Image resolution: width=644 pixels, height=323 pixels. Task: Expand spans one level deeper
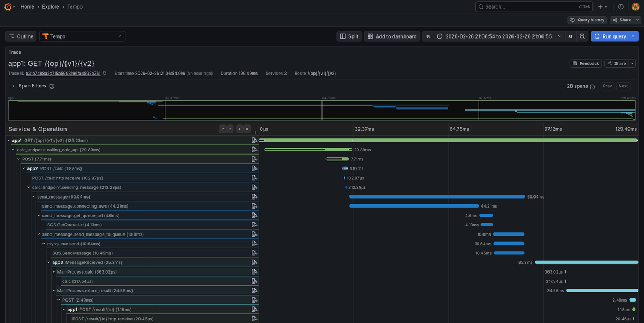point(222,129)
